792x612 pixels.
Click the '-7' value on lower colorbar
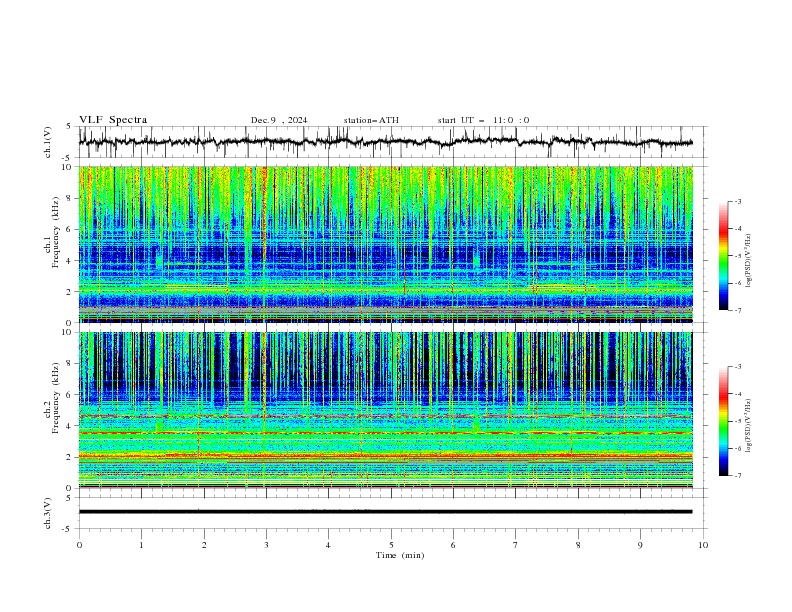click(738, 476)
